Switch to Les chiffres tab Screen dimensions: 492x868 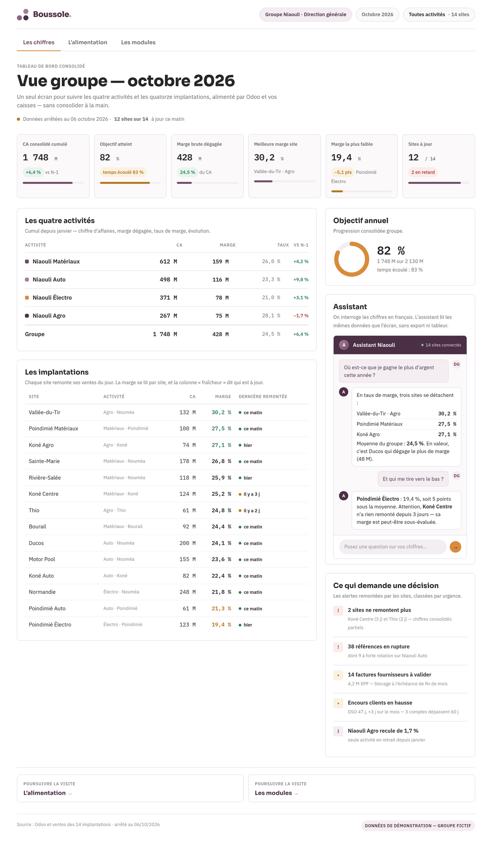(39, 42)
